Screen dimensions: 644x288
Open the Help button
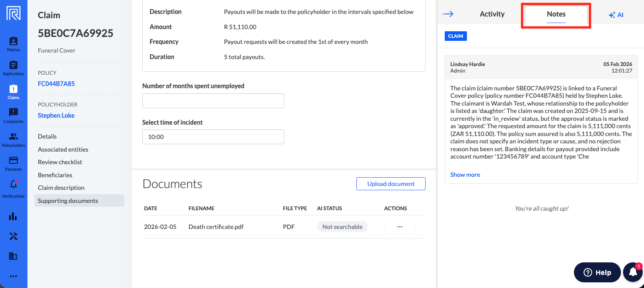point(597,272)
